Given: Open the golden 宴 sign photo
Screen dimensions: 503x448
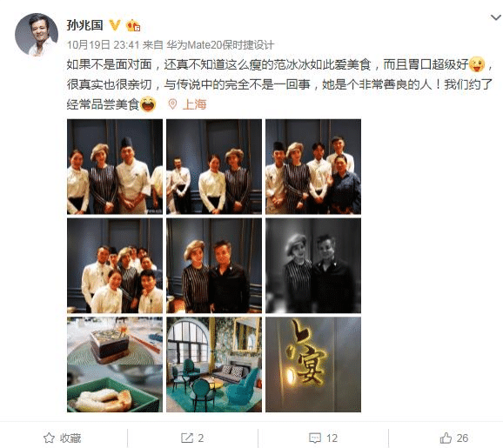Looking at the screenshot, I should pyautogui.click(x=313, y=364).
